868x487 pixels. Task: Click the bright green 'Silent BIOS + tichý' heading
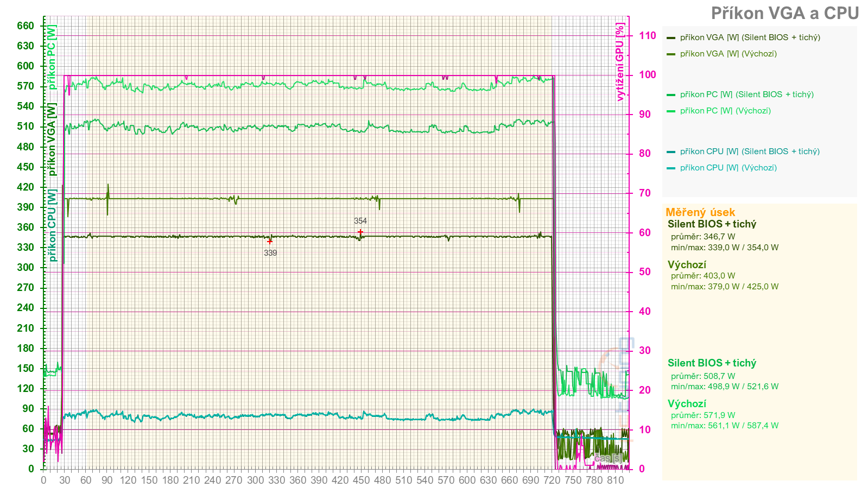tap(712, 363)
